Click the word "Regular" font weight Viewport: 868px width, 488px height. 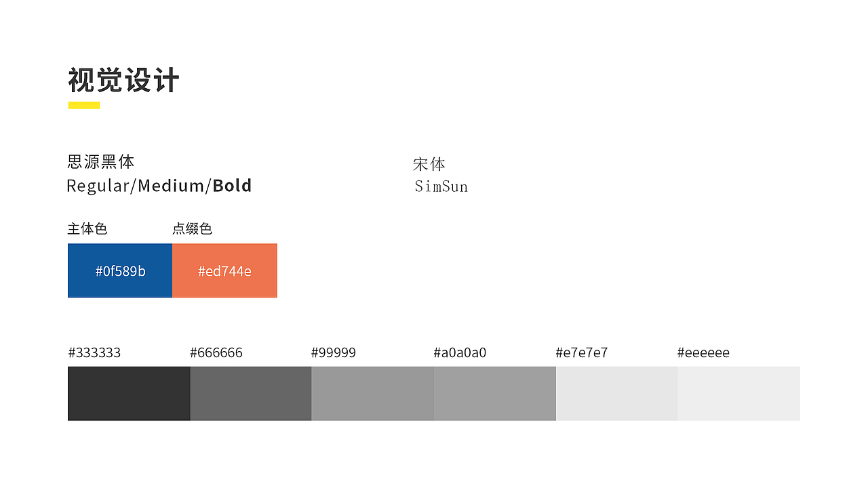pos(97,186)
